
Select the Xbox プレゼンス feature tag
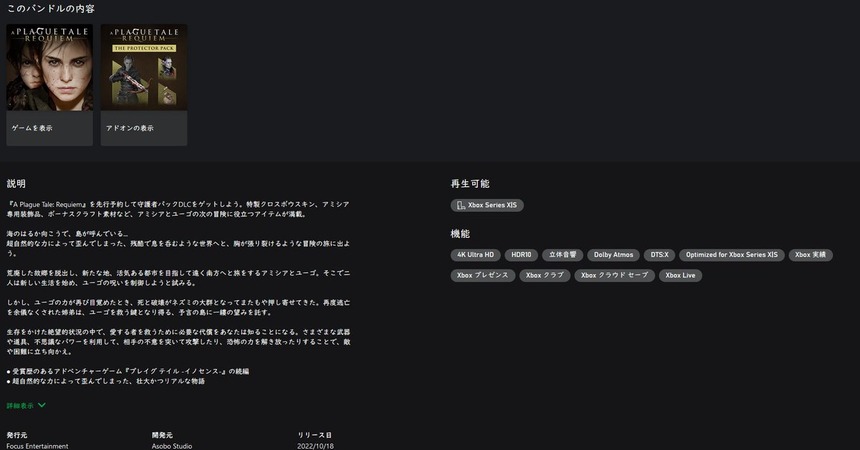coord(483,275)
